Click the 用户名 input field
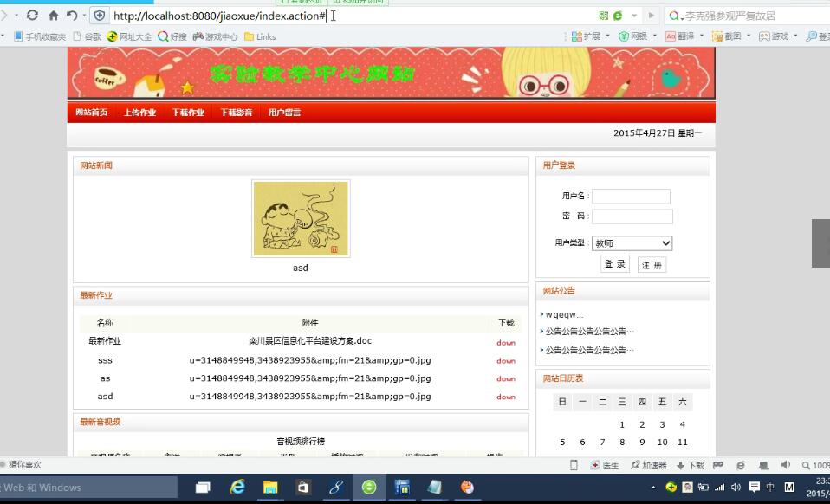The image size is (830, 504). pyautogui.click(x=631, y=197)
